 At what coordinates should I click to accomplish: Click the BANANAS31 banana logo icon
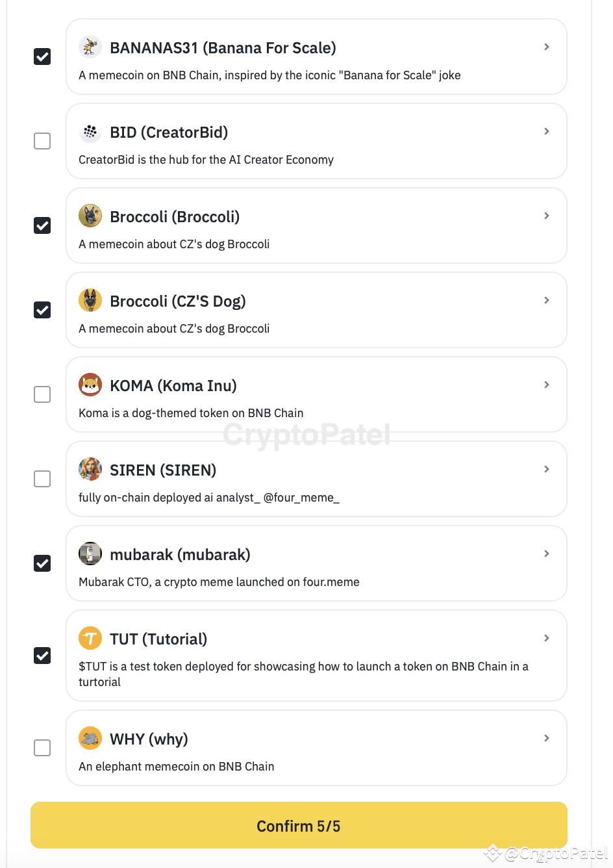click(90, 47)
